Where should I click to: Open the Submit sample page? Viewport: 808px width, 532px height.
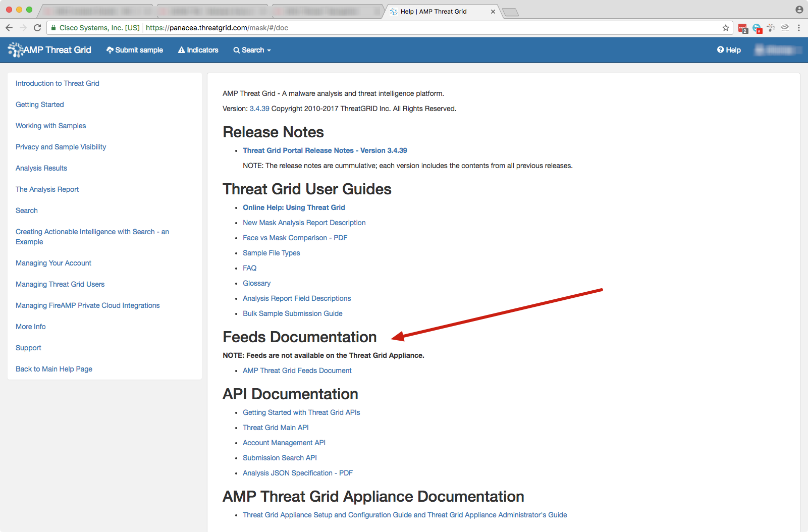click(x=134, y=50)
